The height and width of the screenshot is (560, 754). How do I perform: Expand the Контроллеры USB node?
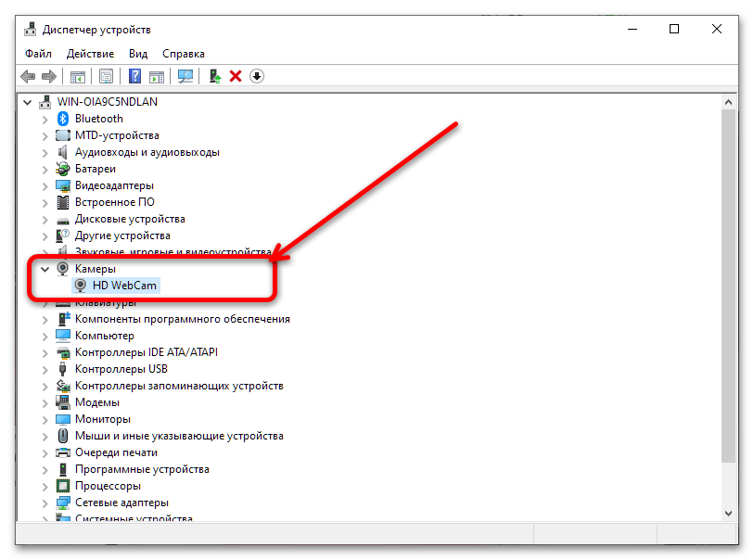pyautogui.click(x=45, y=369)
